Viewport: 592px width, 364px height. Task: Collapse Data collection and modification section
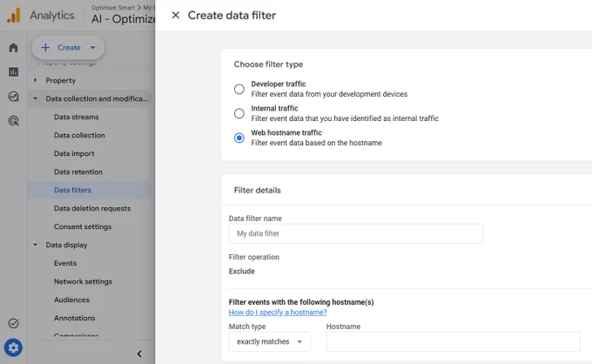click(35, 98)
